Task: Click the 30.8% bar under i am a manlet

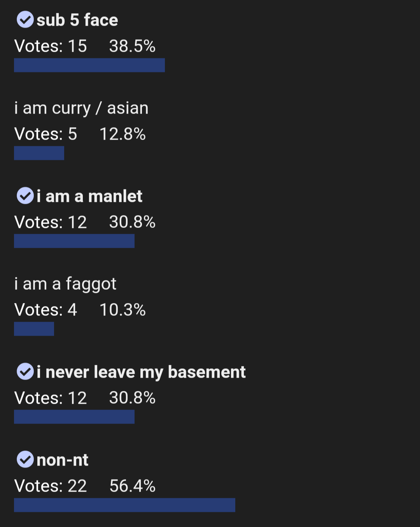Action: click(74, 241)
